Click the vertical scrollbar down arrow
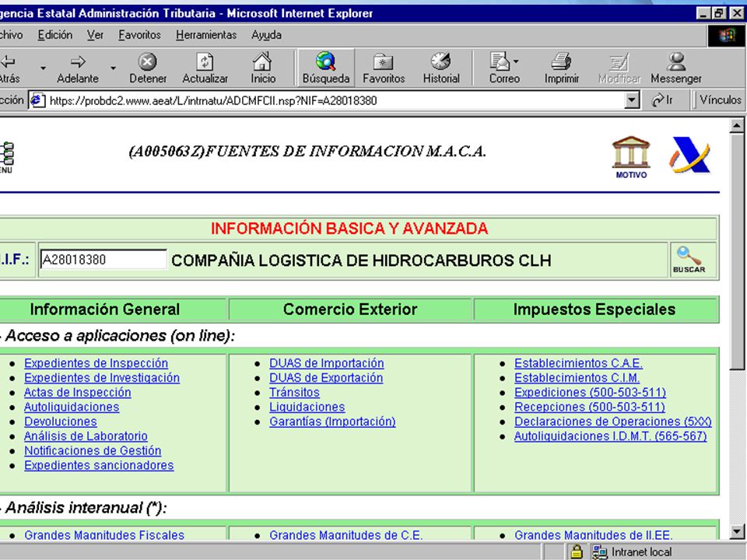Image resolution: width=747 pixels, height=560 pixels. (737, 531)
